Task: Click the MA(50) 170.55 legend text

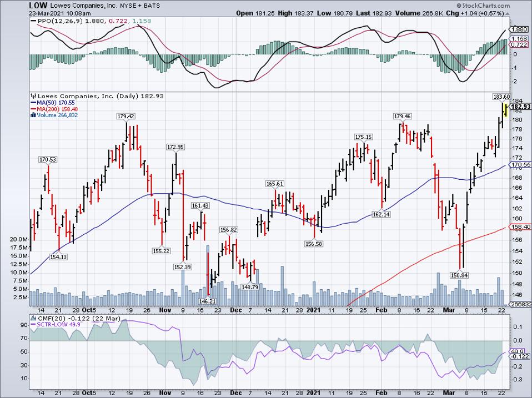Action: click(x=56, y=103)
